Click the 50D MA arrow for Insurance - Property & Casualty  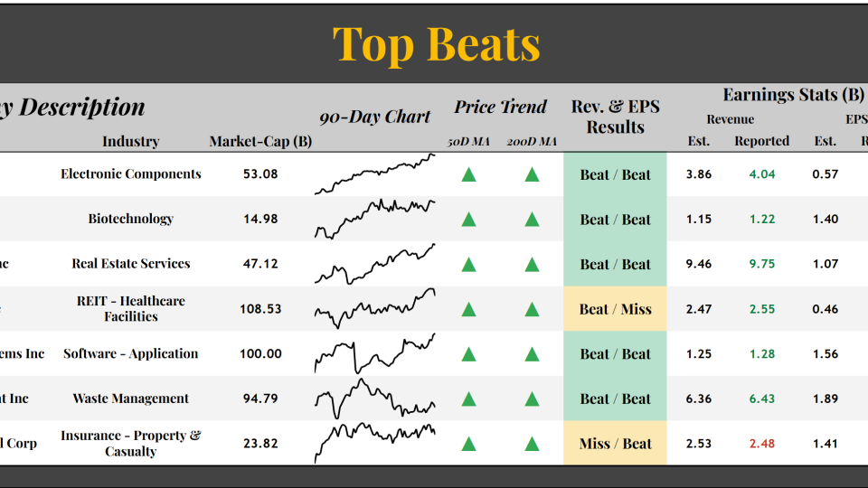pyautogui.click(x=468, y=444)
